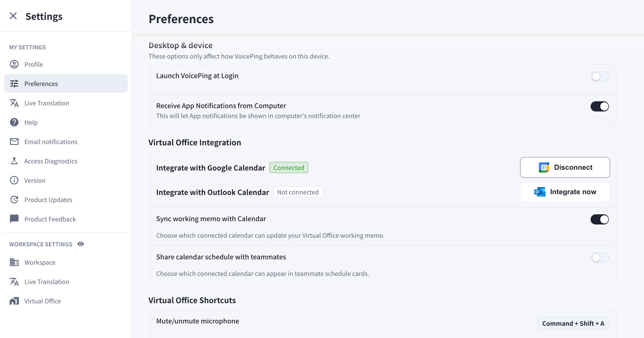Click the Preferences page title
The image size is (644, 338).
pos(181,19)
